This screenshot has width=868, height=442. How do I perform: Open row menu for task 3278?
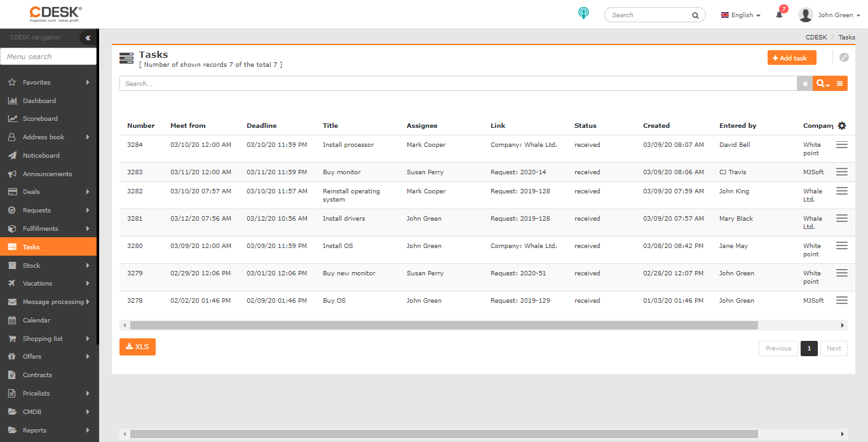[842, 300]
